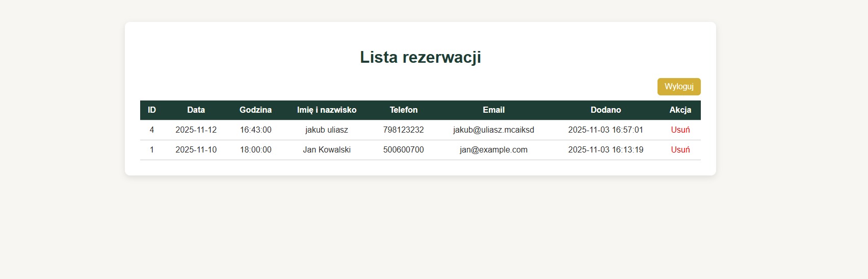
Task: Select the Dodano column header
Action: 606,110
